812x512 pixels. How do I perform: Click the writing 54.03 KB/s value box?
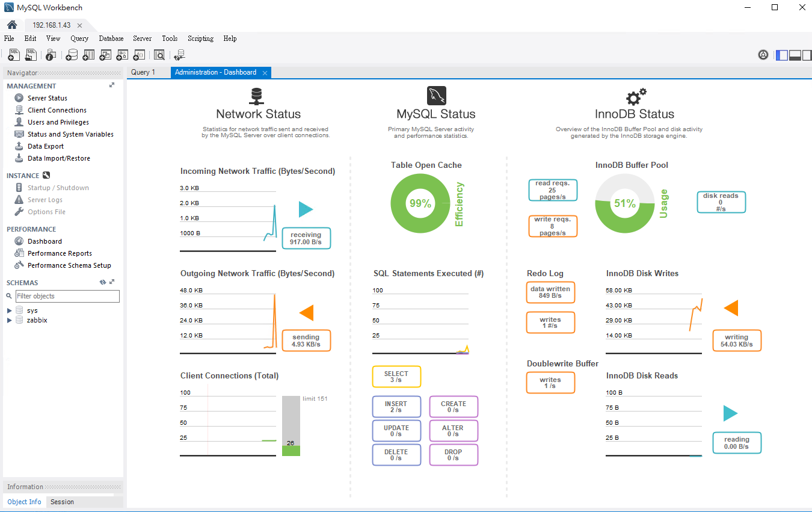point(737,341)
